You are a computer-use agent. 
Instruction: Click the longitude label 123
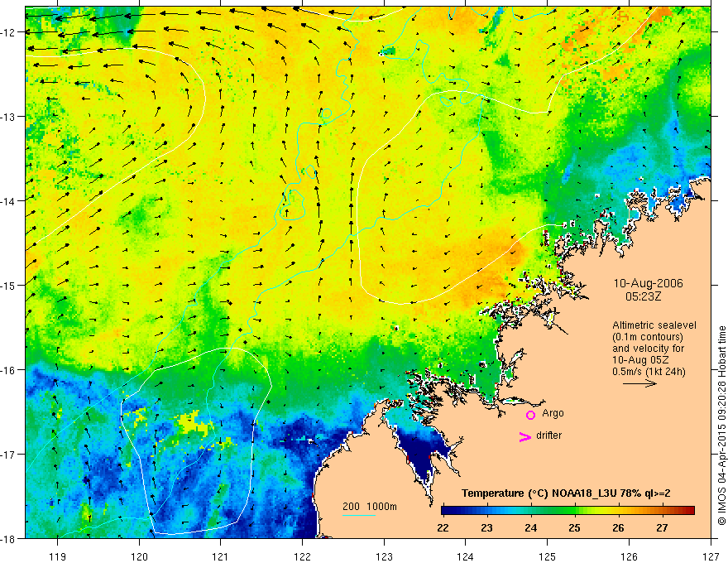384,556
